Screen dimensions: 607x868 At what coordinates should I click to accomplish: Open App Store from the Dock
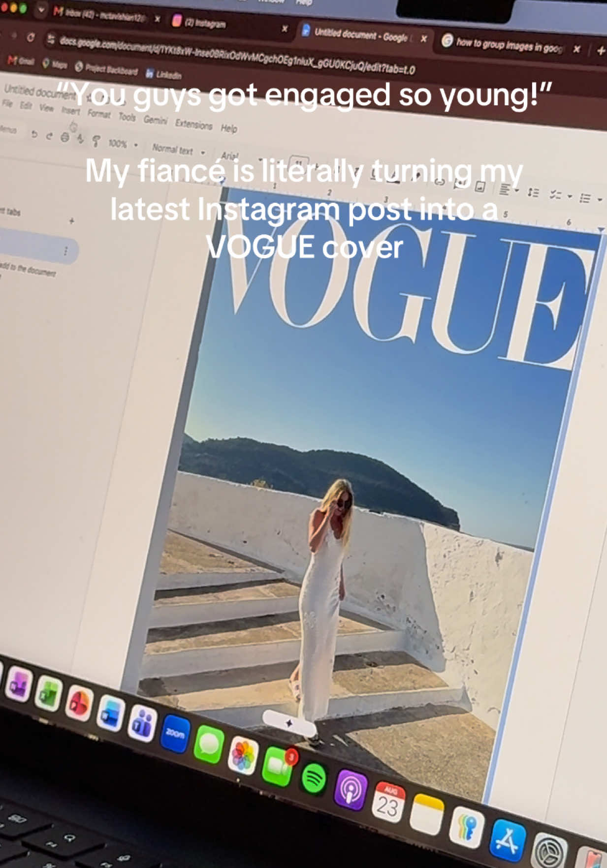click(x=508, y=840)
